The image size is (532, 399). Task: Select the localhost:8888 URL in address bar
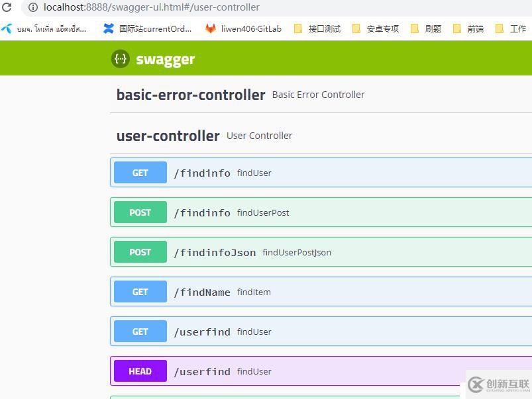(x=151, y=7)
